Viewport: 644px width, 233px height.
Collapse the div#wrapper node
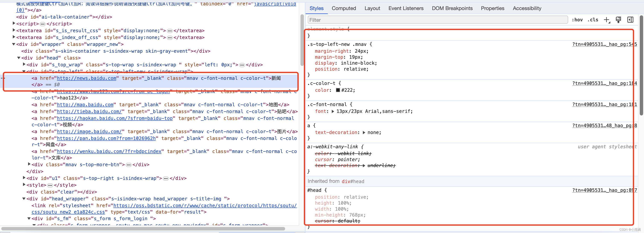(14, 44)
